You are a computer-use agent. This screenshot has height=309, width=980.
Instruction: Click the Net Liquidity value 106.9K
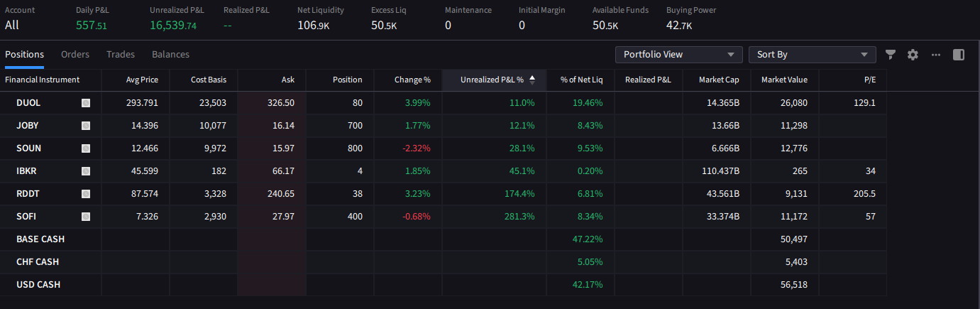click(x=313, y=26)
